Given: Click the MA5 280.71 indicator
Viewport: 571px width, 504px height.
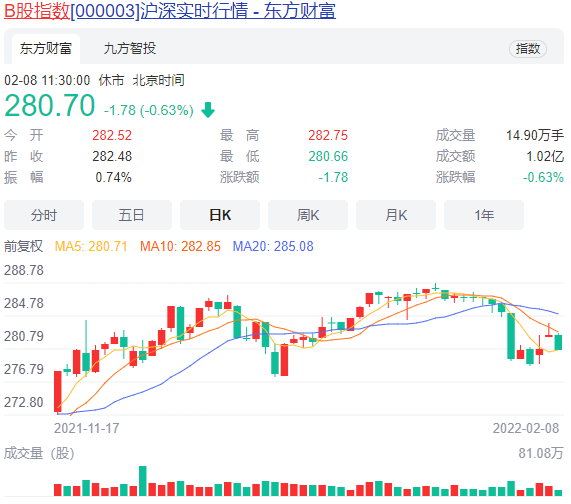Looking at the screenshot, I should 91,246.
